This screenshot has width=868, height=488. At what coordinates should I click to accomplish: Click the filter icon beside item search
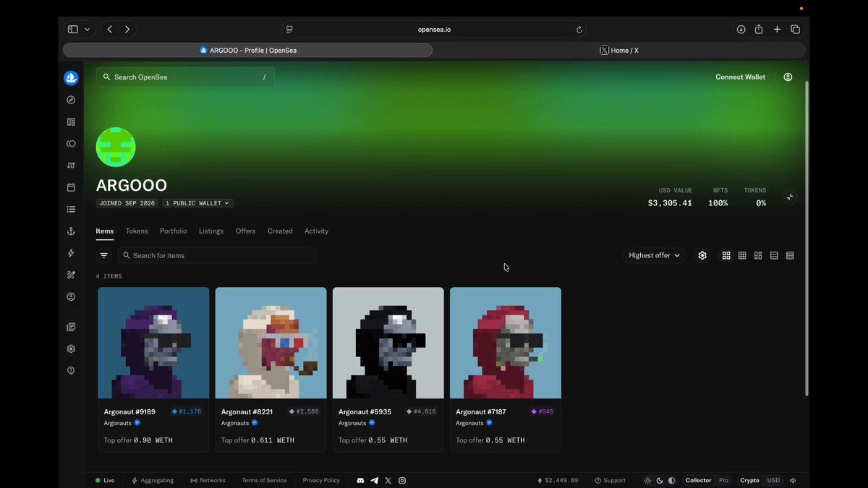pyautogui.click(x=104, y=255)
